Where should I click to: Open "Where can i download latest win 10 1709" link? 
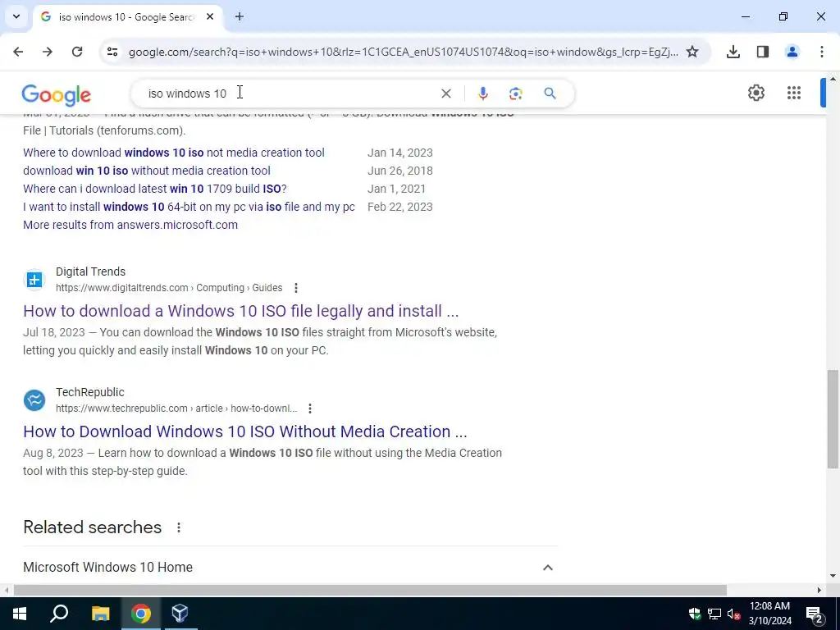pos(155,189)
